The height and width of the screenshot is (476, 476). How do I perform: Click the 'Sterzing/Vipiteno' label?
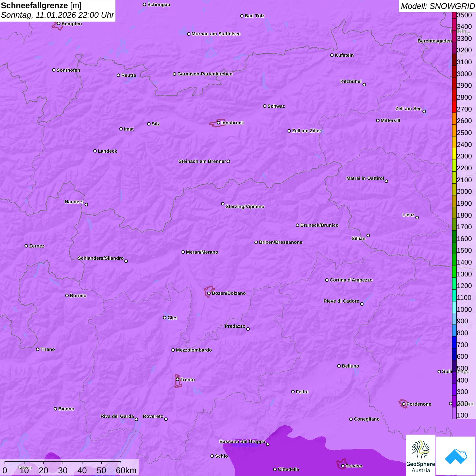pyautogui.click(x=245, y=206)
